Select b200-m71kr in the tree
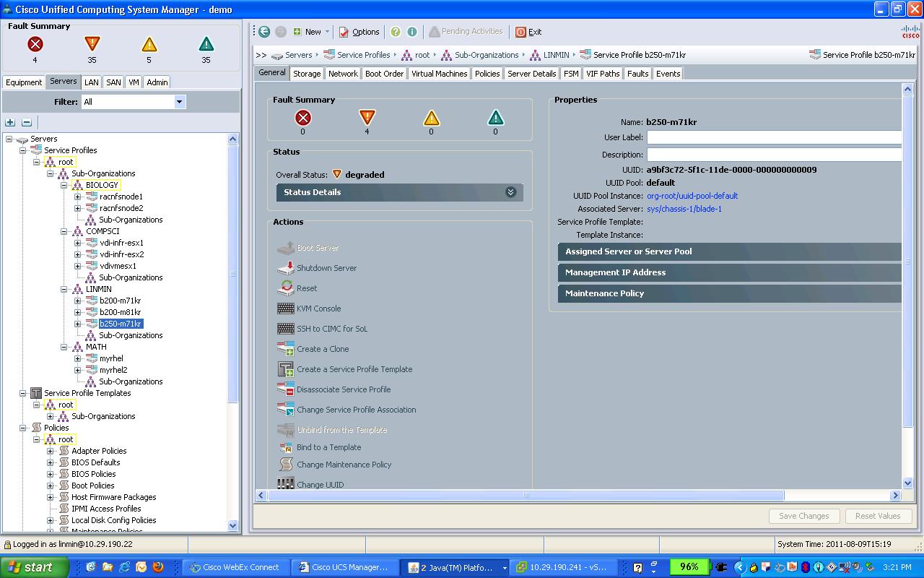This screenshot has height=578, width=924. pyautogui.click(x=120, y=301)
